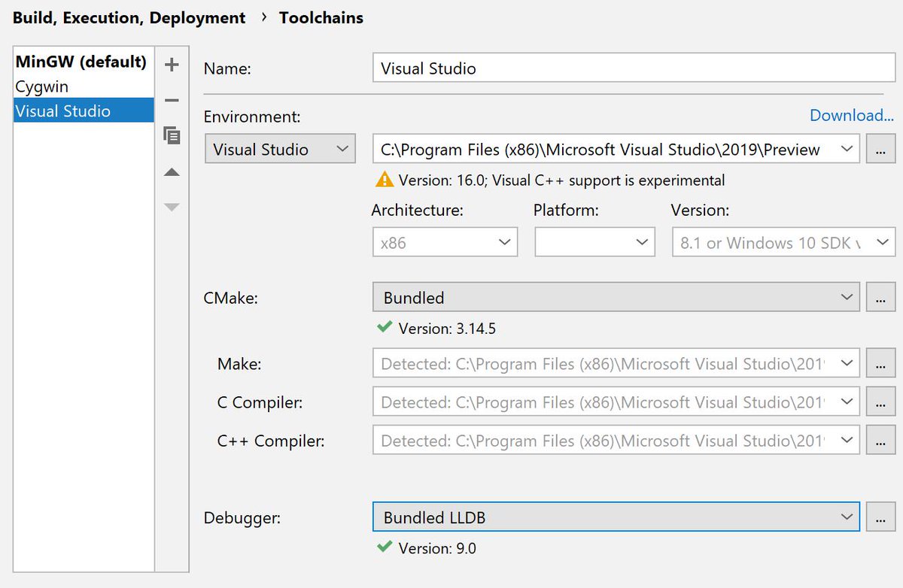This screenshot has height=588, width=903.
Task: Click 'Version: 9.0' text
Action: [437, 548]
